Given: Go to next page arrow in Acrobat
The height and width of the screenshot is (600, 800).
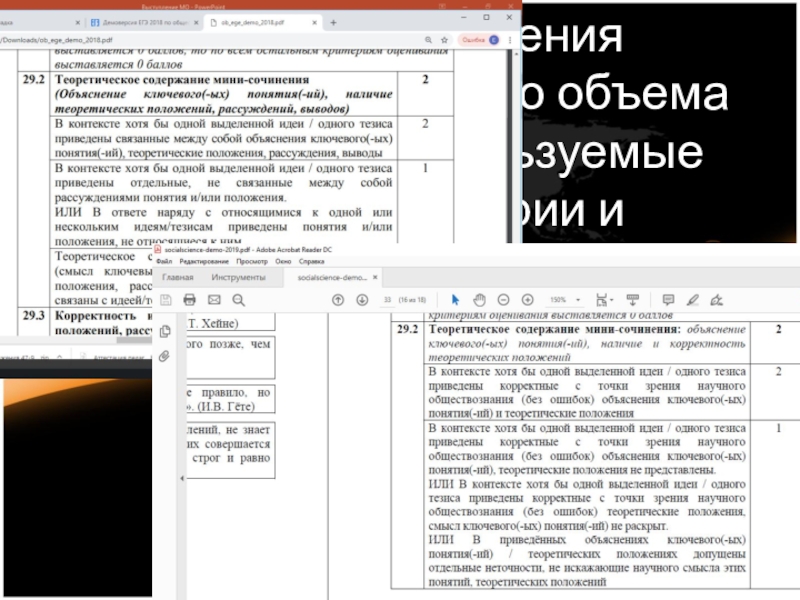Looking at the screenshot, I should pos(360,299).
